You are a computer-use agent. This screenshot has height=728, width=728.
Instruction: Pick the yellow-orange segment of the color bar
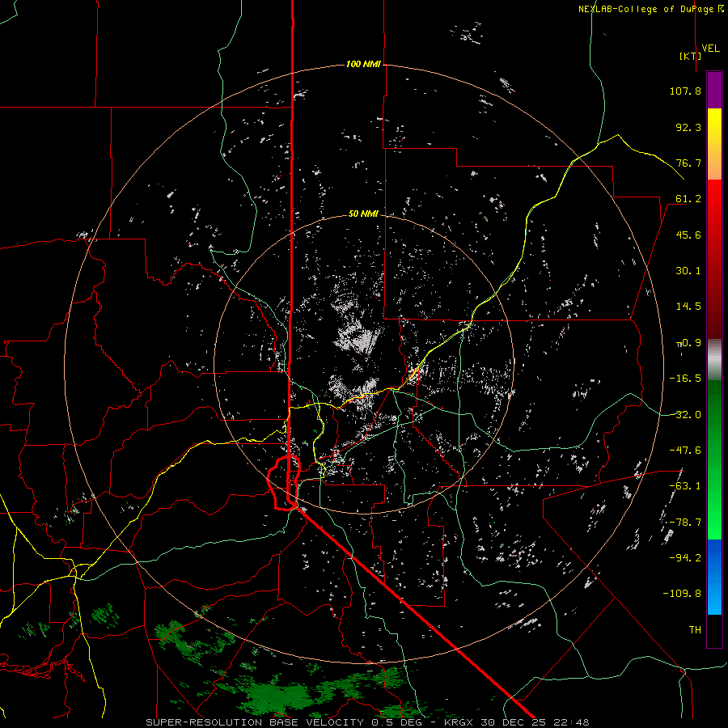click(x=714, y=144)
